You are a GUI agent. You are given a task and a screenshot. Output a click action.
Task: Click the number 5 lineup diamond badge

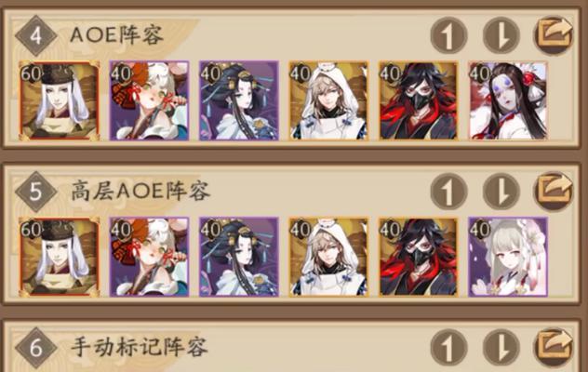coord(35,192)
